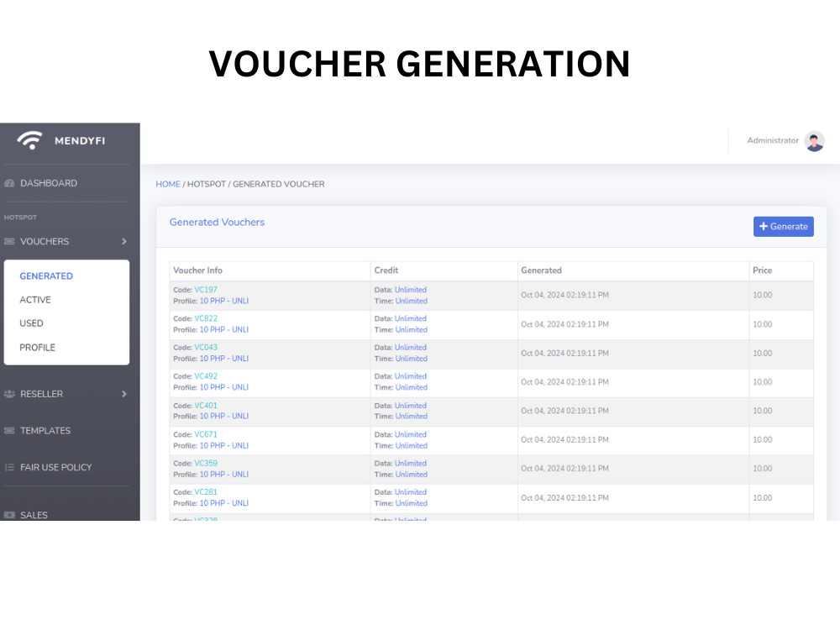Click the 10 PHP - UNLI profile of VC492
840x630 pixels.
click(x=224, y=387)
